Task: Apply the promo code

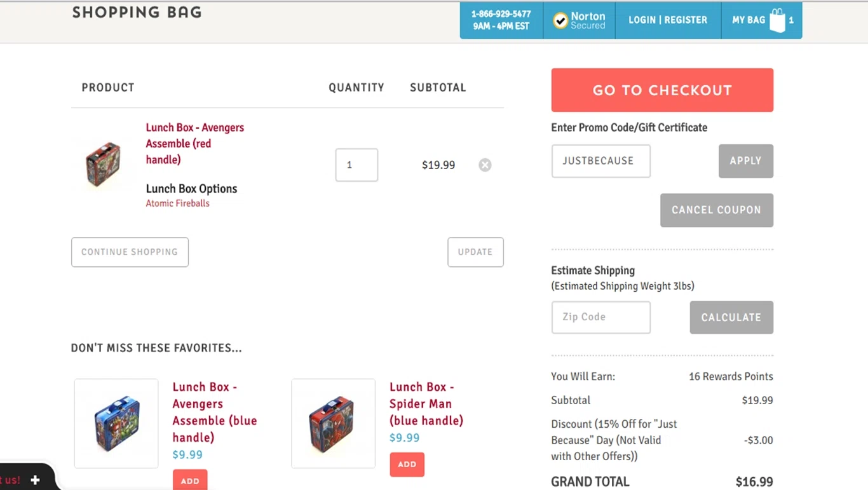Action: point(745,161)
